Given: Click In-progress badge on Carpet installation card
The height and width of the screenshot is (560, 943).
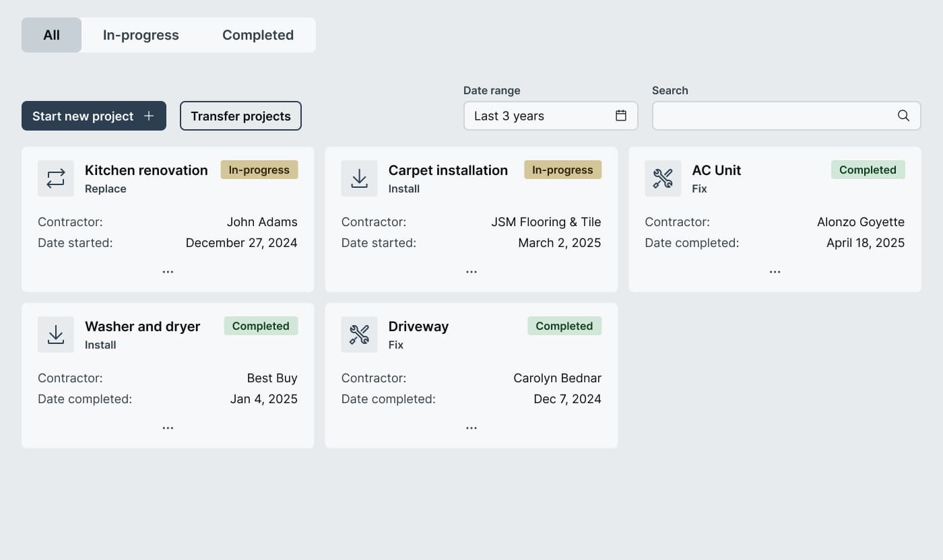Looking at the screenshot, I should pyautogui.click(x=563, y=170).
